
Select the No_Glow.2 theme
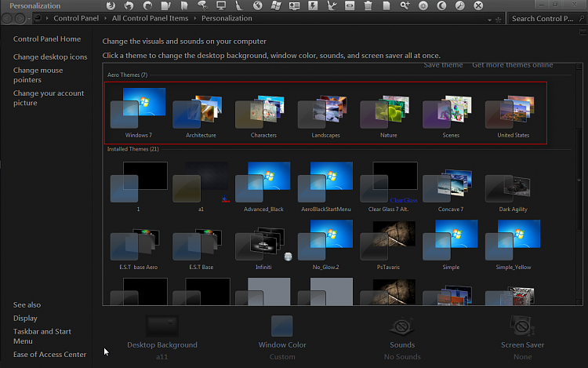[326, 245]
